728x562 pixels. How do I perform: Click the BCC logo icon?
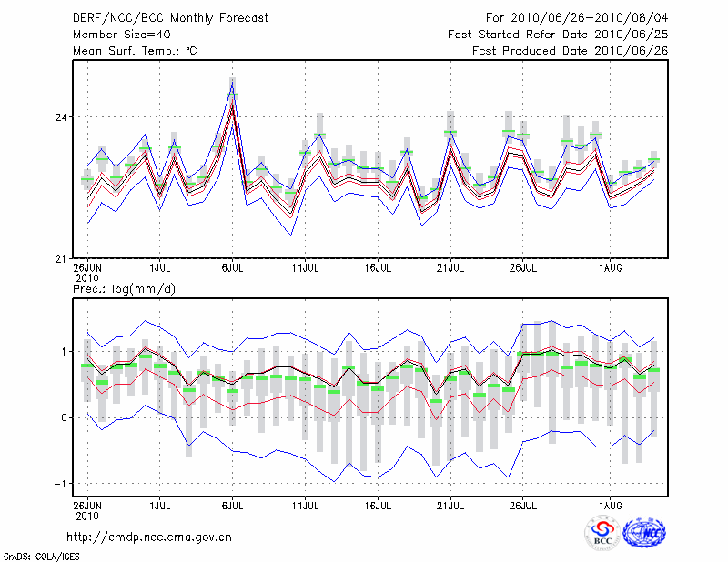point(602,533)
